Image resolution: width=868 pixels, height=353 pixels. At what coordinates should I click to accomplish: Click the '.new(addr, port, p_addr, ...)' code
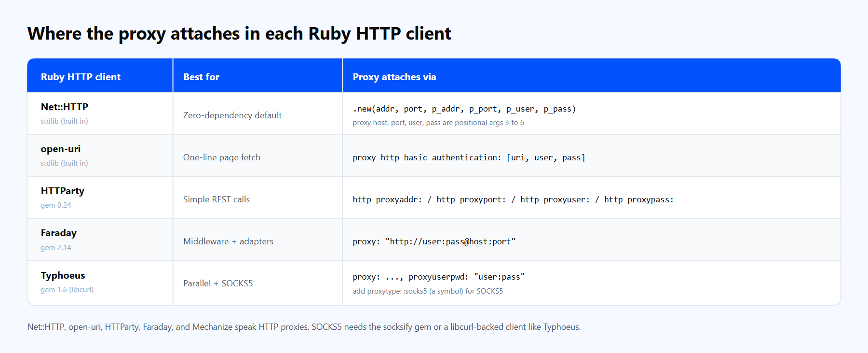point(464,109)
